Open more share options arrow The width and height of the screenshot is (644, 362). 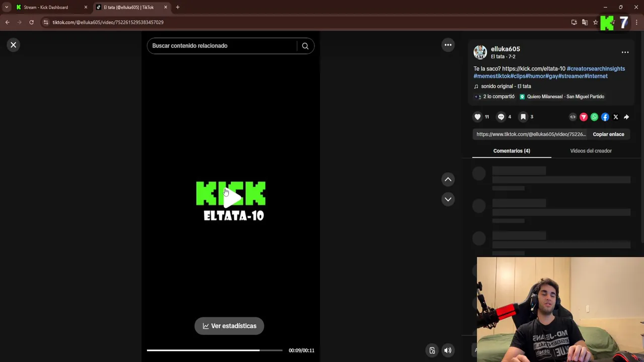coord(626,117)
